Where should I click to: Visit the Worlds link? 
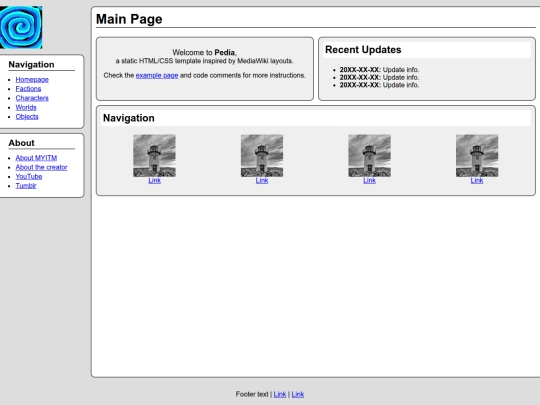click(26, 107)
